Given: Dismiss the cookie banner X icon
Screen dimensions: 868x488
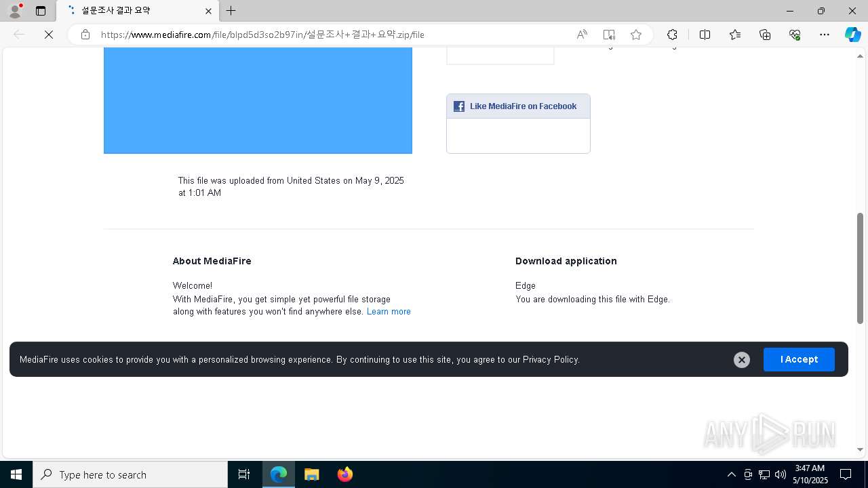Looking at the screenshot, I should point(742,360).
